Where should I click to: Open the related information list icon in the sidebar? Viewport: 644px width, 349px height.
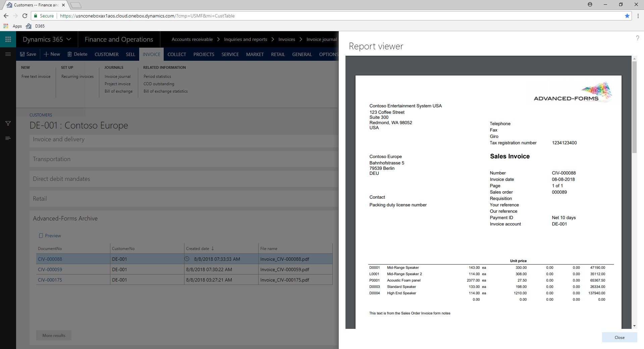[x=8, y=138]
